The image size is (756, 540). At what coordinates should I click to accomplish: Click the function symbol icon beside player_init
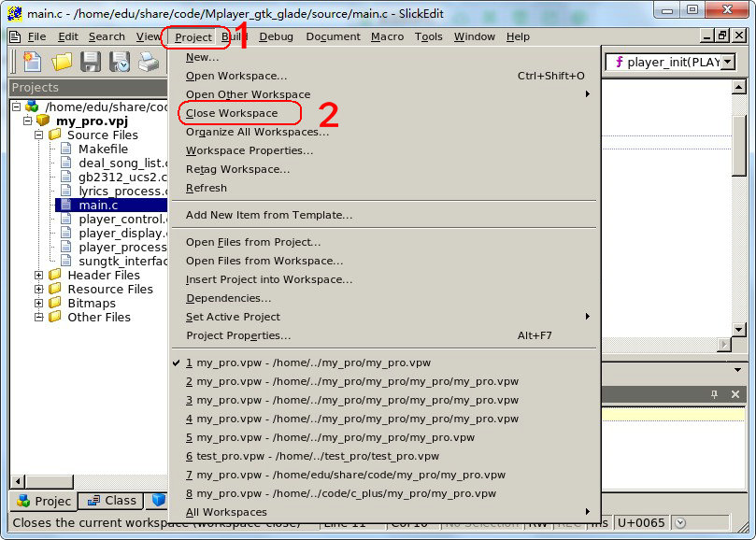click(x=619, y=62)
